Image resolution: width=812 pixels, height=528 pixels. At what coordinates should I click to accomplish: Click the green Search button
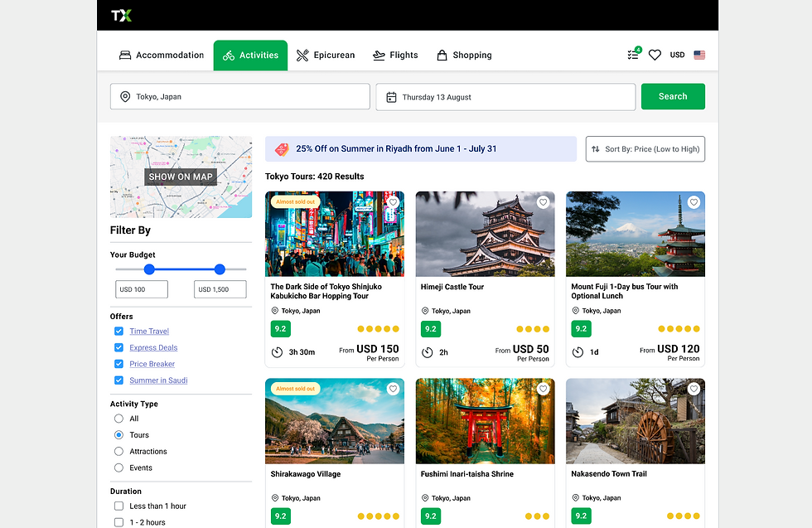click(x=673, y=96)
